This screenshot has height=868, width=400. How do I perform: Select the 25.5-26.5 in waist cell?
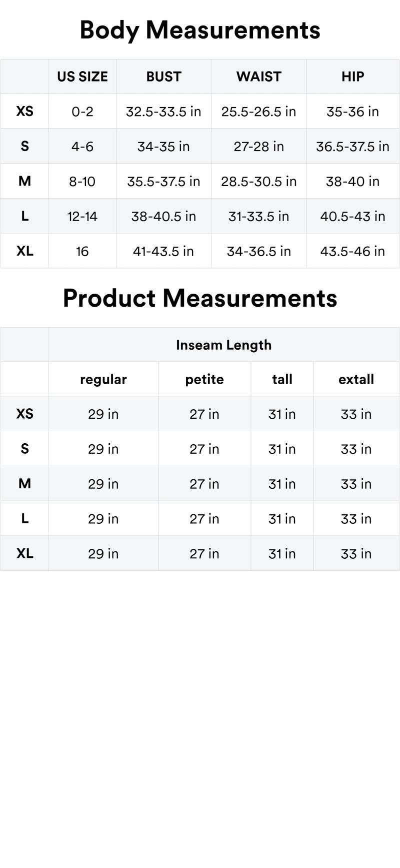(x=258, y=112)
